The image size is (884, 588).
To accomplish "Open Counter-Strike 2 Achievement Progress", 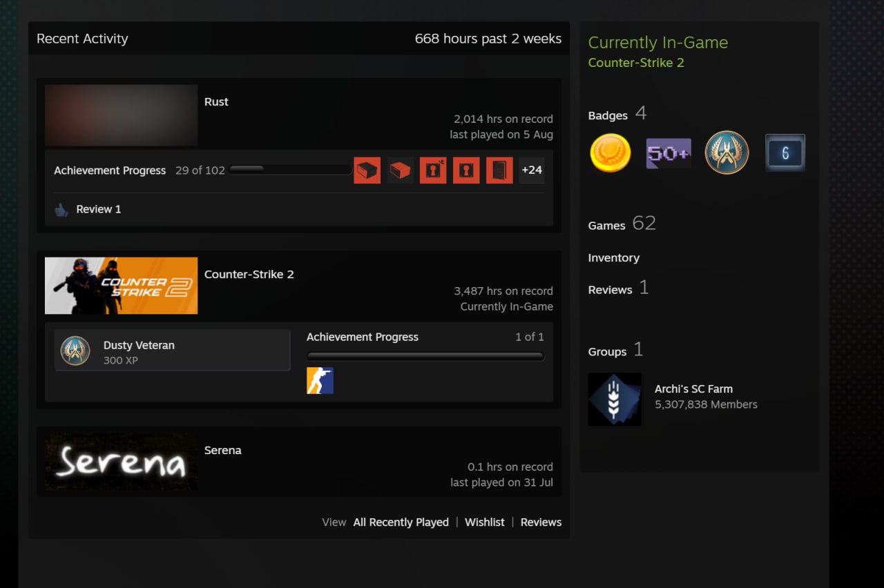I will (363, 337).
